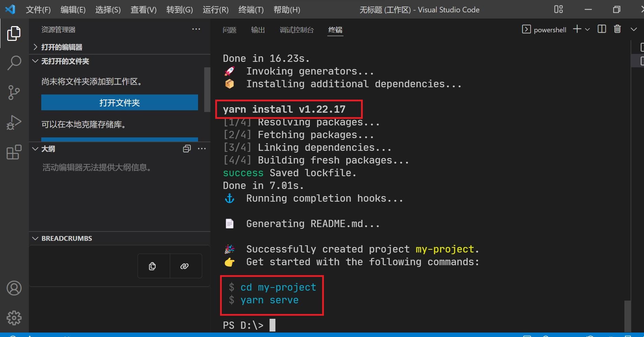Viewport: 644px width, 337px height.
Task: Open the terminal profile dropdown next to plus
Action: (x=588, y=29)
